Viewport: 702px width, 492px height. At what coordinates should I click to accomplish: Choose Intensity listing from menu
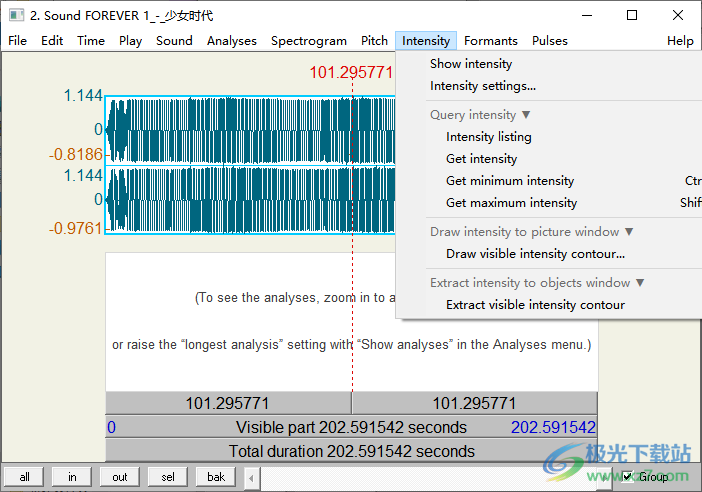(488, 137)
